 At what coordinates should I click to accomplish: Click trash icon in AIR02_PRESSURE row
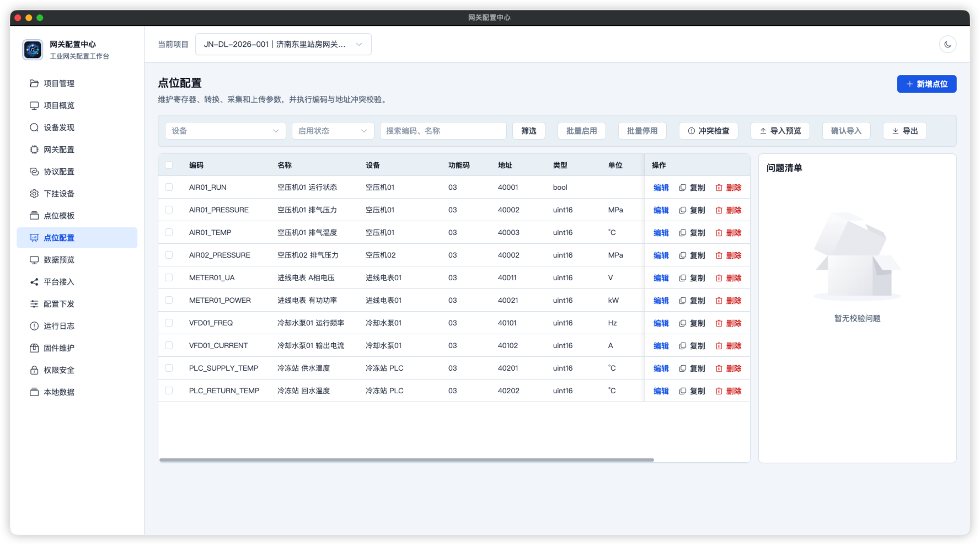pos(719,255)
